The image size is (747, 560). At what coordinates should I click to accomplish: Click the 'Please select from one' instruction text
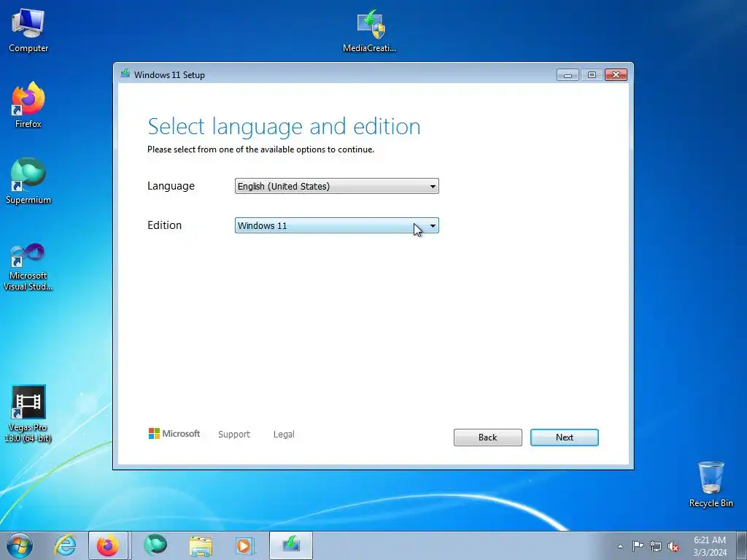point(260,149)
